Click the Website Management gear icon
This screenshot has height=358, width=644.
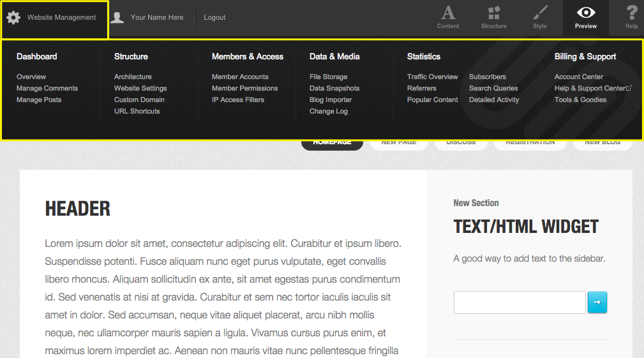(13, 18)
